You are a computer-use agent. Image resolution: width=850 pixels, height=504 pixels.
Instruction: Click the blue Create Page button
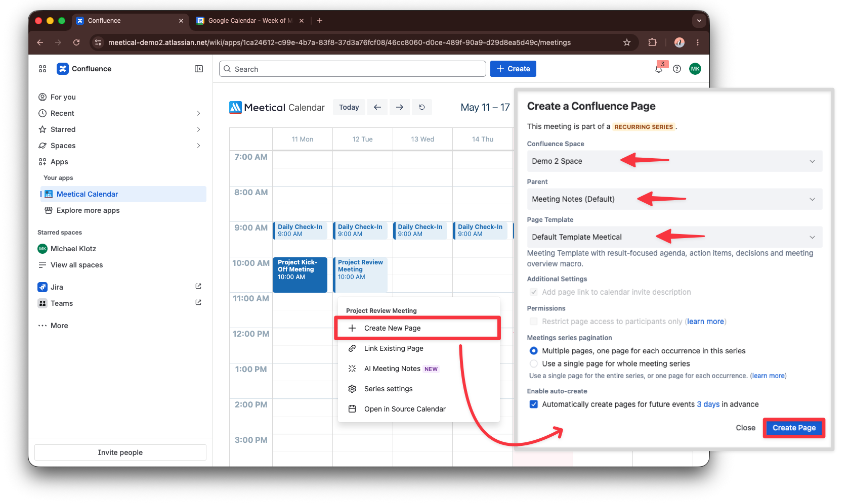point(794,428)
